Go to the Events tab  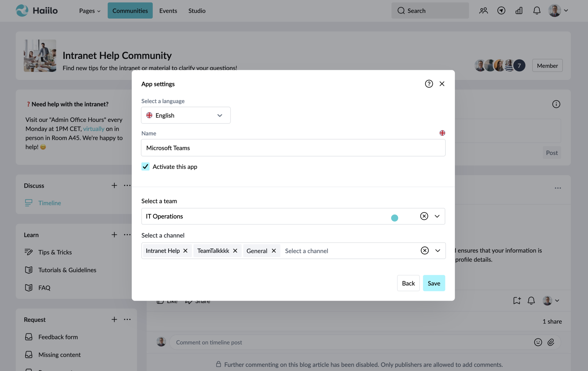(168, 10)
